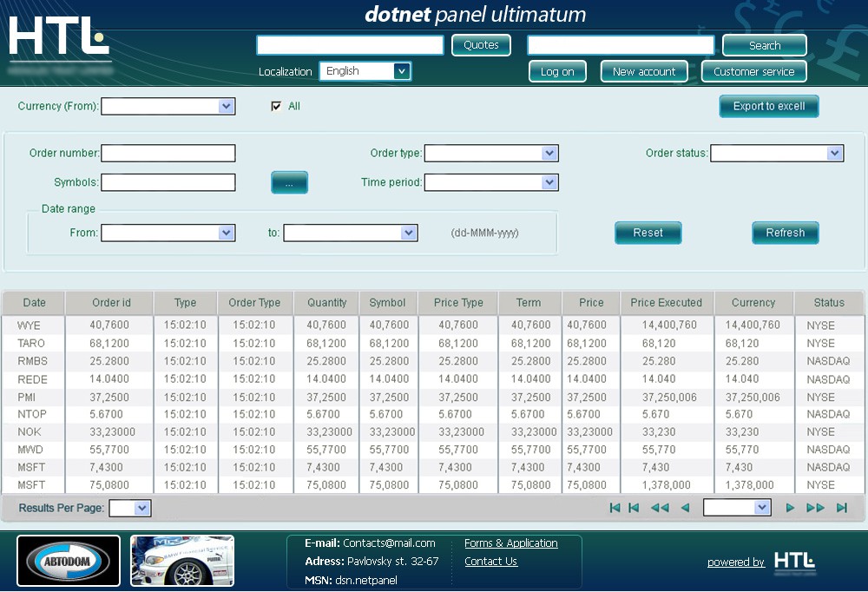Open the date range to dropdown
868x592 pixels.
click(351, 233)
